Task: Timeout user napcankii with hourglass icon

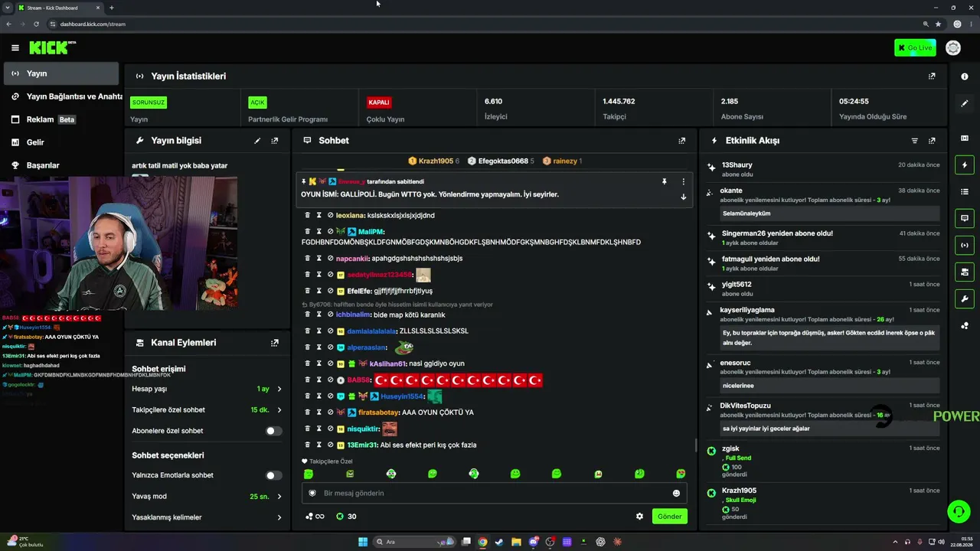Action: tap(319, 259)
